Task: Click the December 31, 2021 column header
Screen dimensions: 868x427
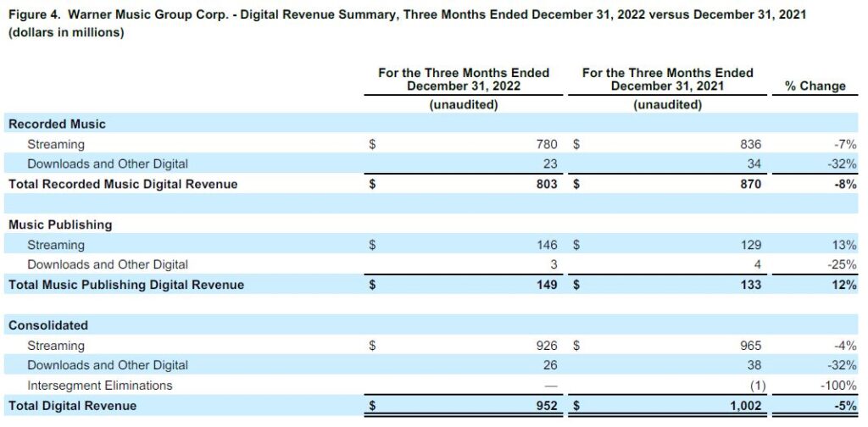Action: 667,80
